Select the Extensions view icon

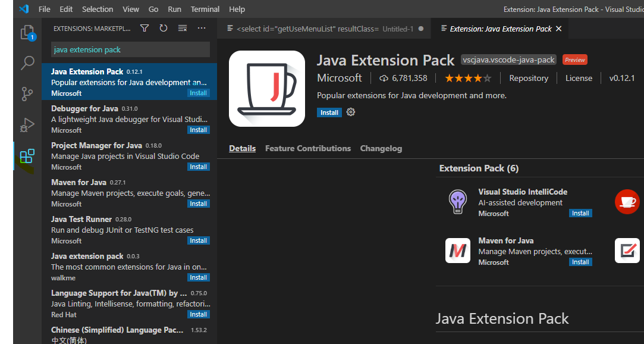[x=27, y=156]
